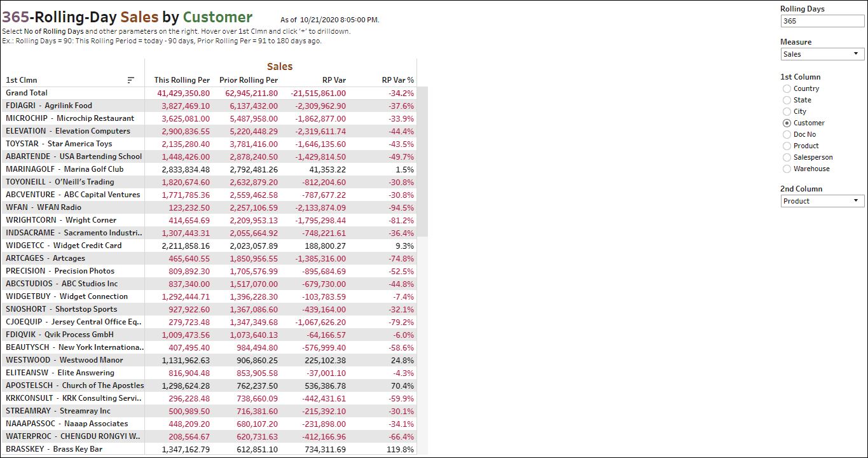Choose City as the 1st column
Viewport: 868px width, 458px height.
click(787, 111)
